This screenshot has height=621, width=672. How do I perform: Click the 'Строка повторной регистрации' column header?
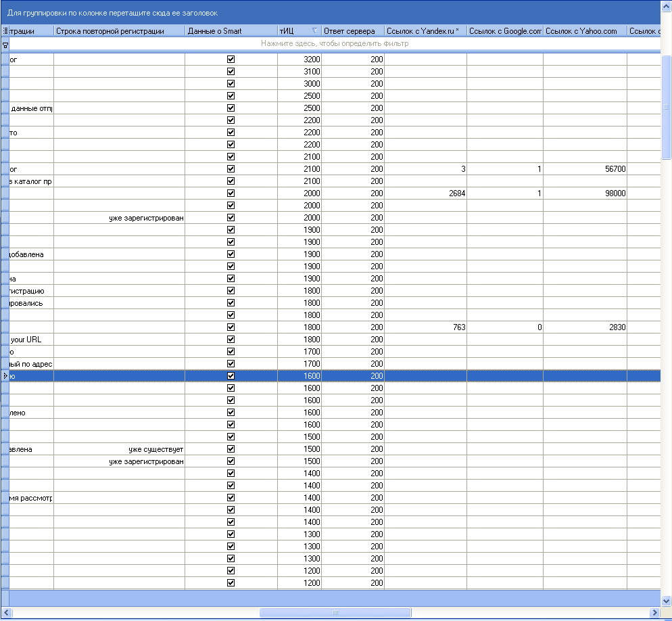click(x=119, y=31)
